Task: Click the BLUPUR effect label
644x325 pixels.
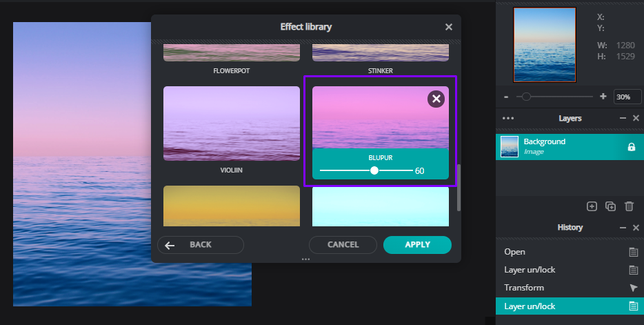Action: click(381, 158)
